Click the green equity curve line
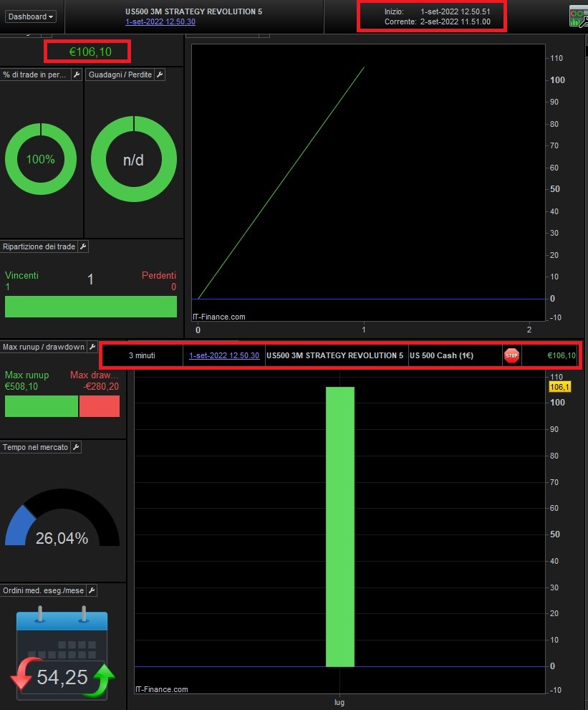Viewport: 588px width, 710px height. (281, 183)
